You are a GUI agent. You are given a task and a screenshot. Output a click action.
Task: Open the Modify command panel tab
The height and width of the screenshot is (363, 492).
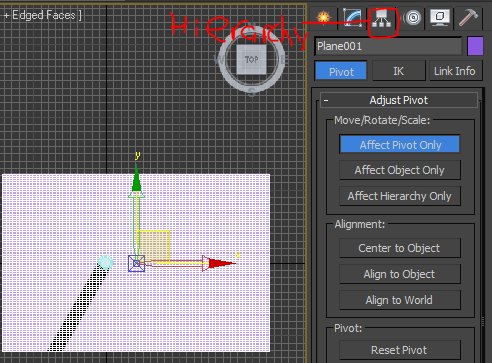pos(352,17)
